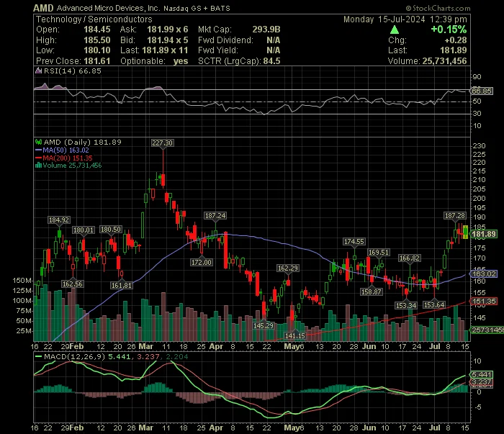Click the 153.64 low price label

(x=434, y=304)
